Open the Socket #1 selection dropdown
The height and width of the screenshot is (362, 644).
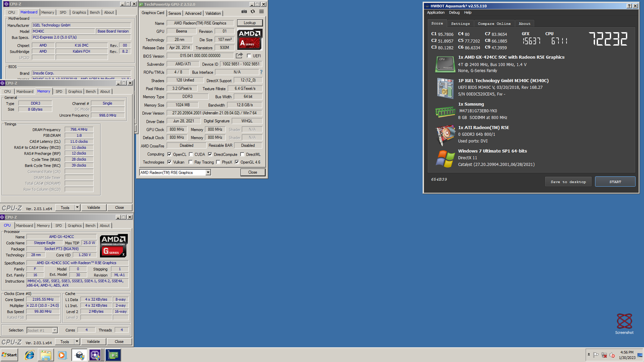[55, 330]
